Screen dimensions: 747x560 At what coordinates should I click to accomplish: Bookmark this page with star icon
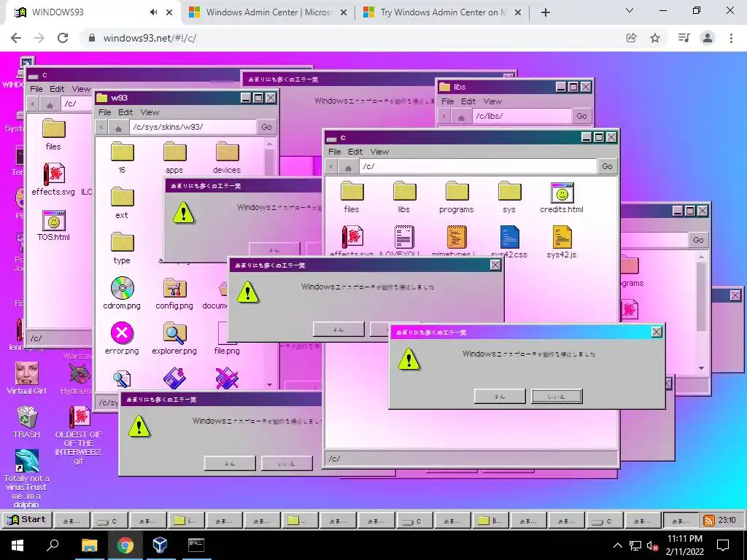coord(655,38)
